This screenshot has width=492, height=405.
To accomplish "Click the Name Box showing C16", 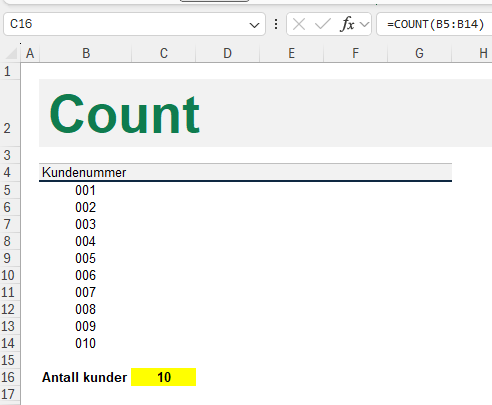I will pyautogui.click(x=134, y=24).
